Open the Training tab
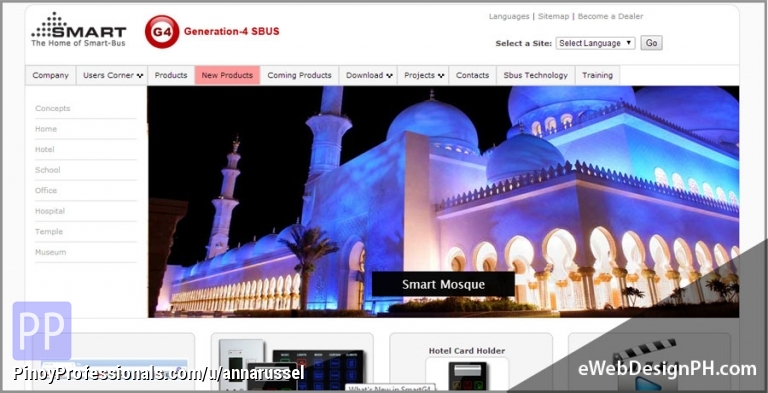This screenshot has height=393, width=768. (x=598, y=75)
